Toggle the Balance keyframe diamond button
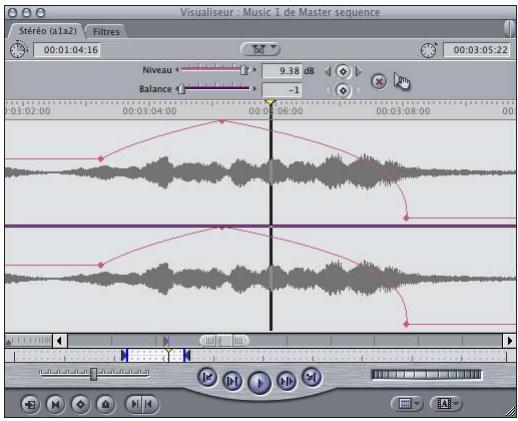Viewport: 518px width, 421px height. click(343, 90)
